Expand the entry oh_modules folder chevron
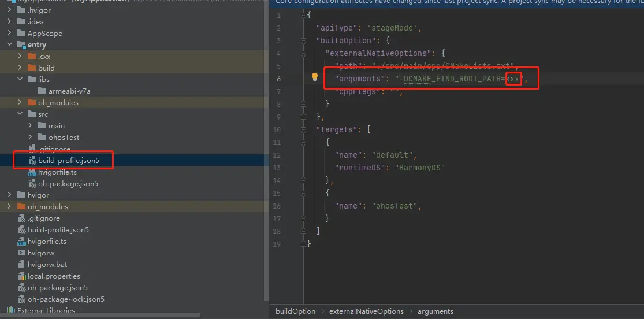 [x=20, y=102]
